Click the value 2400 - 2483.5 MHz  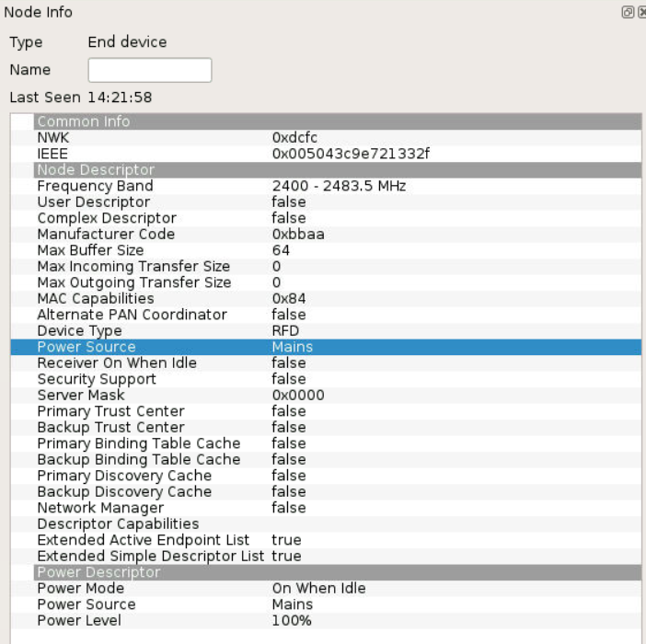339,186
